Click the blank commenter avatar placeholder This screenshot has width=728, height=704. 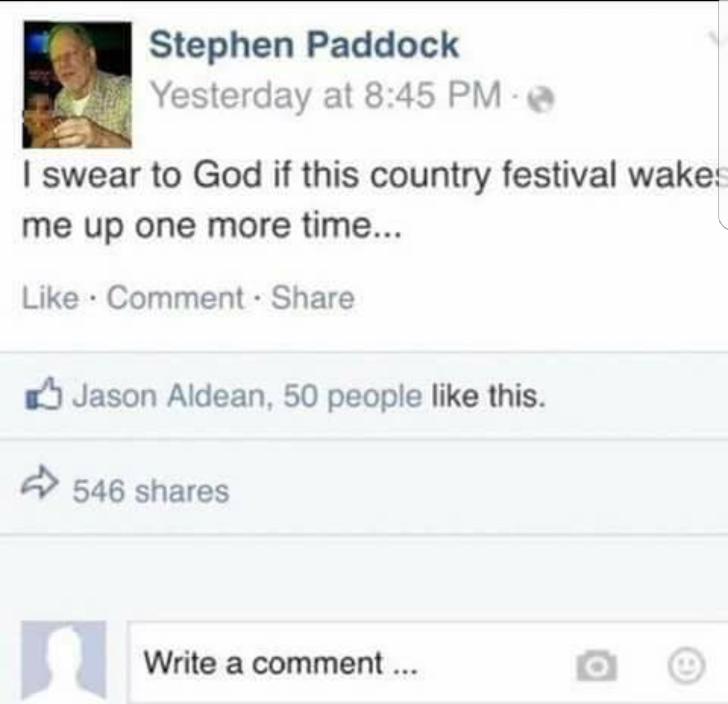click(64, 660)
